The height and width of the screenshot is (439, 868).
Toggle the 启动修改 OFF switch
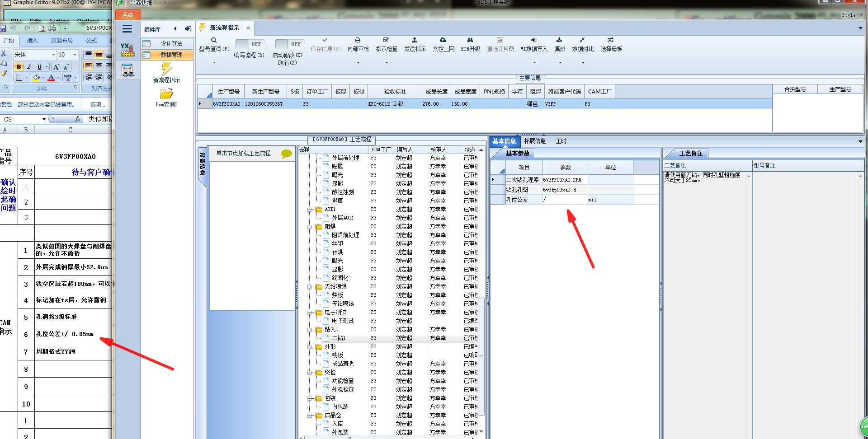click(x=290, y=44)
